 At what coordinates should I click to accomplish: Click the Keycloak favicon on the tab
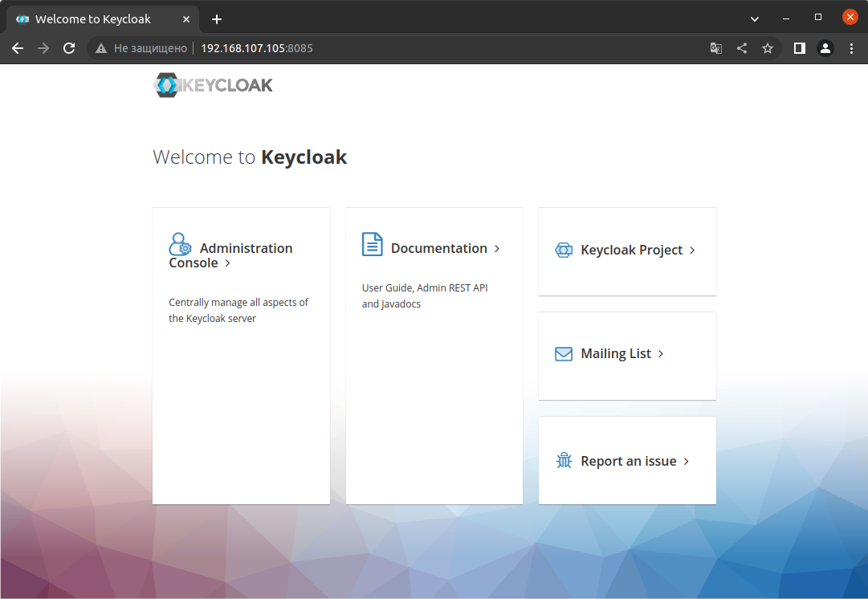pos(22,19)
